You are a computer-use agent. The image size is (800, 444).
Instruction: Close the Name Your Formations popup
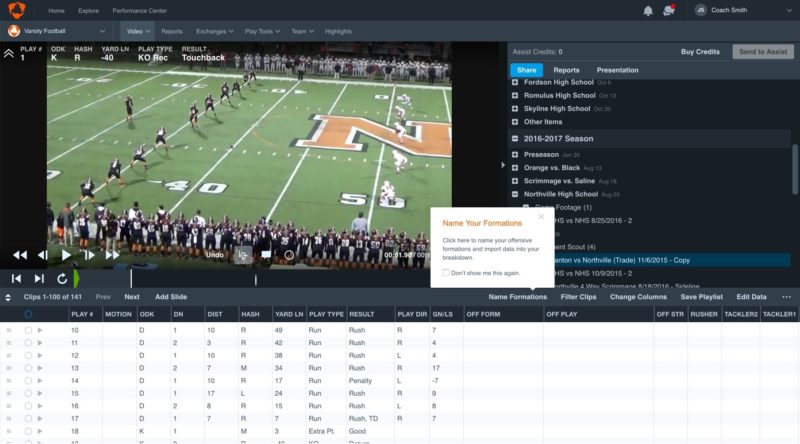click(x=541, y=217)
